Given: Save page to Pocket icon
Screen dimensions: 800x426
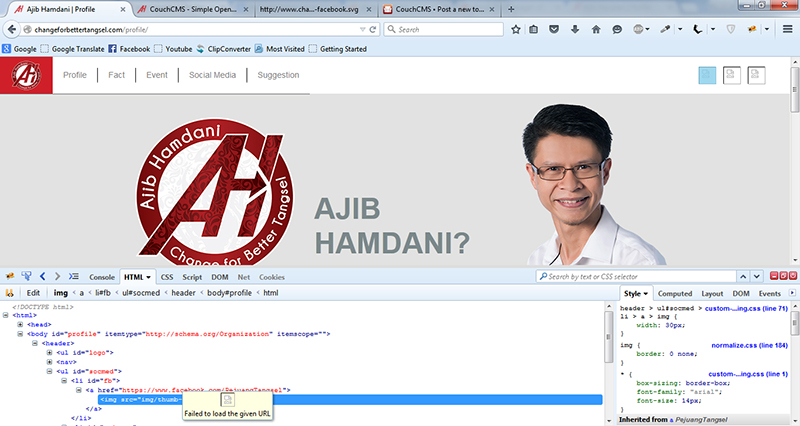Looking at the screenshot, I should pos(554,30).
